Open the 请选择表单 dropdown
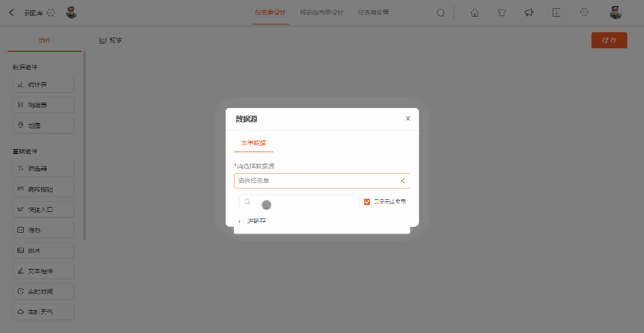644x333 pixels. click(x=322, y=181)
